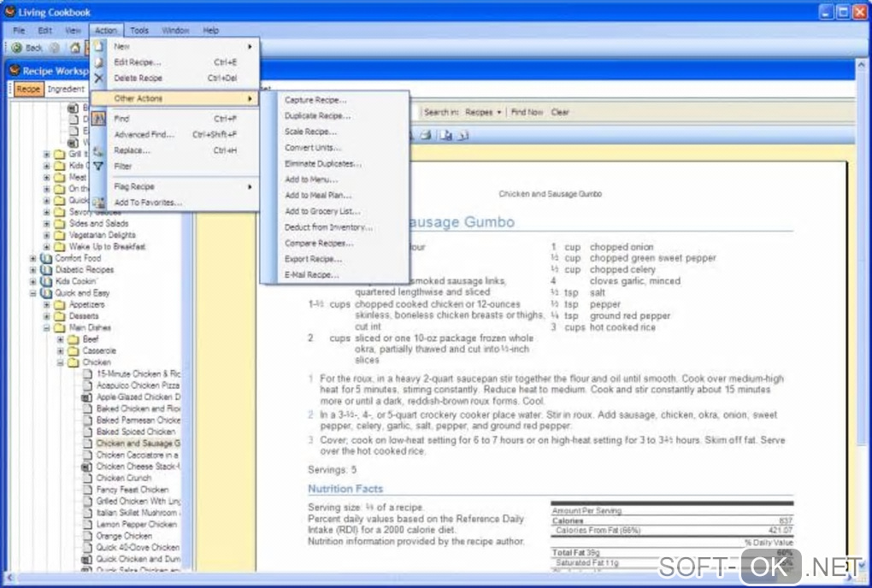Click the Add To Favorites icon

point(98,203)
